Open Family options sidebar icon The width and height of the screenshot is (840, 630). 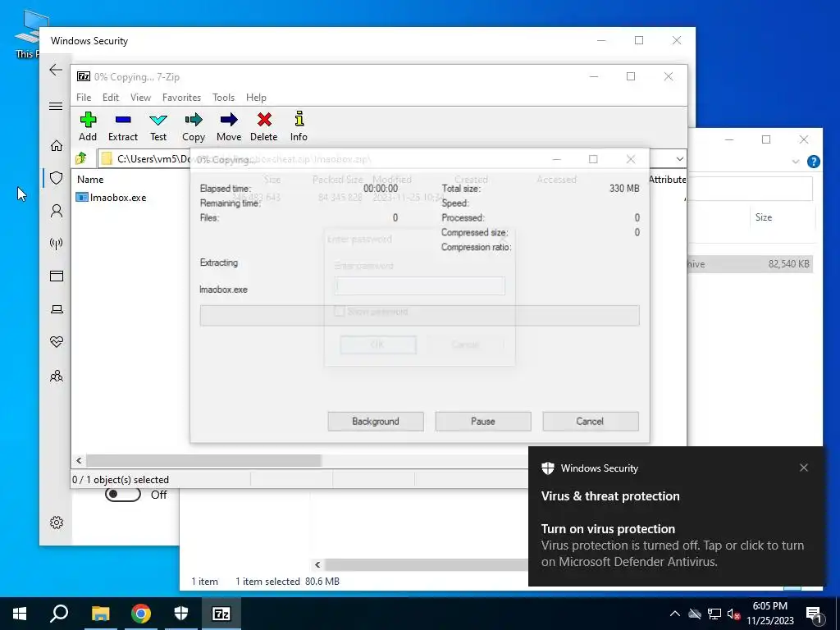(x=57, y=376)
